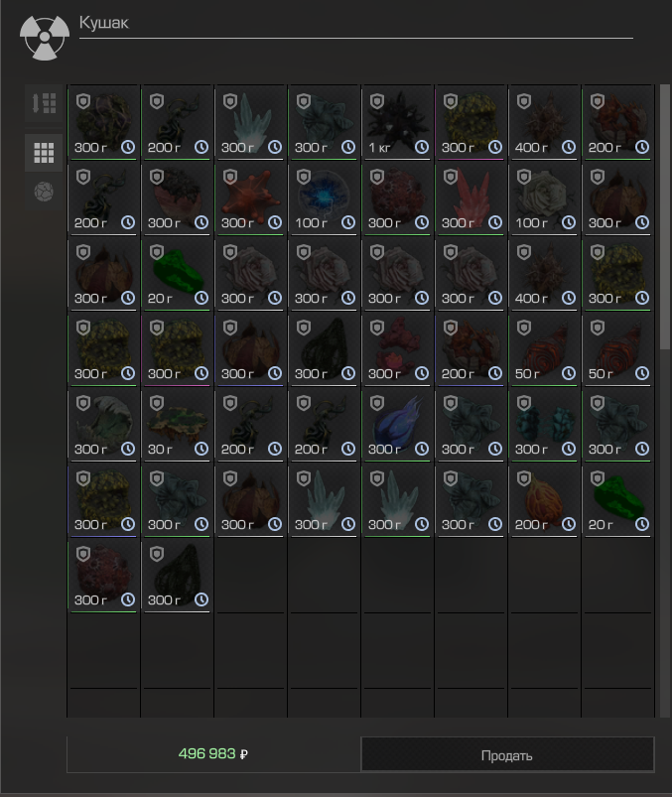The image size is (672, 797).
Task: Select the orange starfish 300 г artifact
Action: (250, 199)
